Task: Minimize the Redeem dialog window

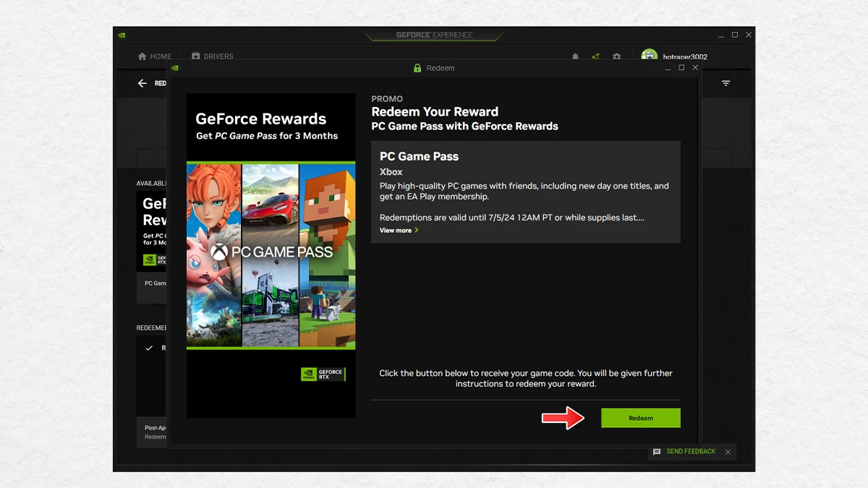Action: tap(668, 68)
